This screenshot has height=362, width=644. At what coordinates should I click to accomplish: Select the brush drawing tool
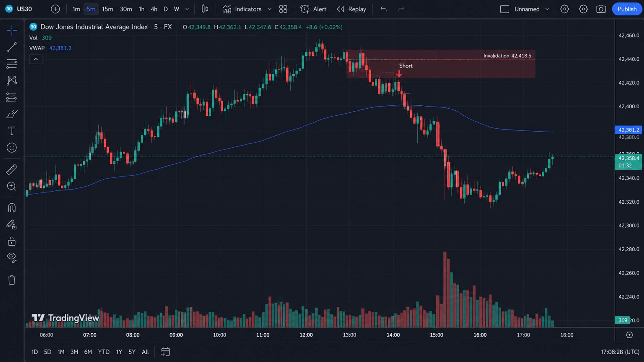12,114
